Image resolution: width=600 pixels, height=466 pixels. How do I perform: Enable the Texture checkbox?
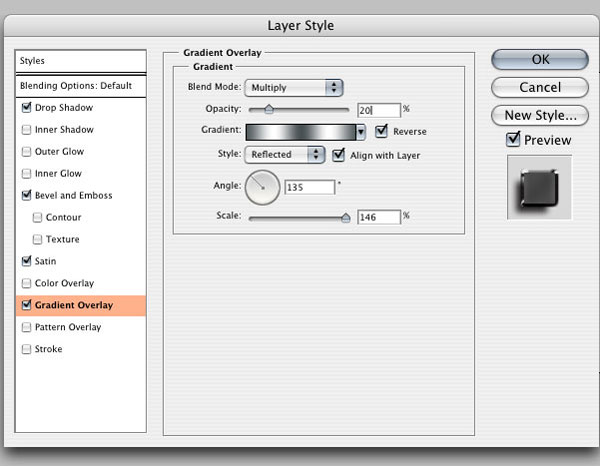(x=37, y=239)
